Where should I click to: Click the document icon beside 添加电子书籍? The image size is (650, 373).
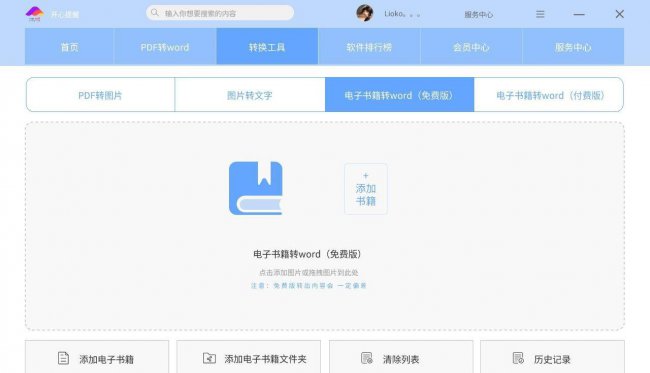click(x=63, y=358)
